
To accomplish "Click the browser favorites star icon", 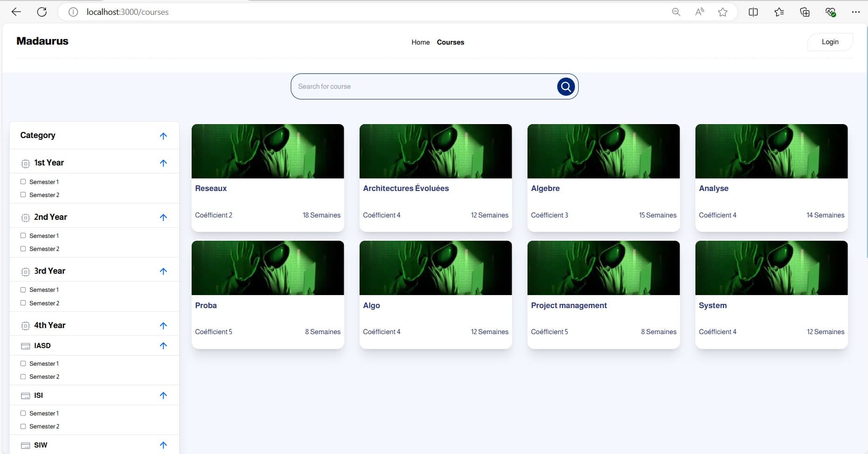I will (723, 12).
